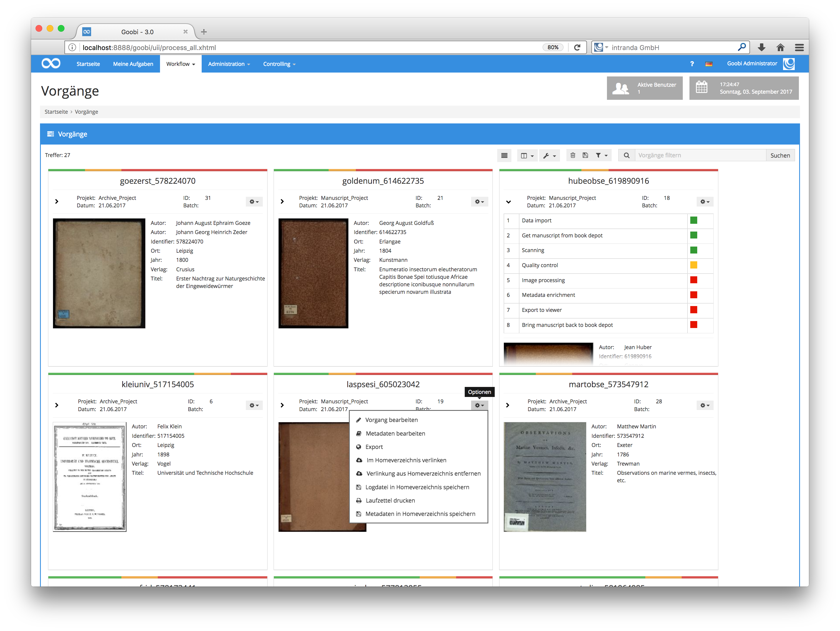The image size is (840, 631).
Task: Click Startseite in the breadcrumb
Action: coord(56,112)
